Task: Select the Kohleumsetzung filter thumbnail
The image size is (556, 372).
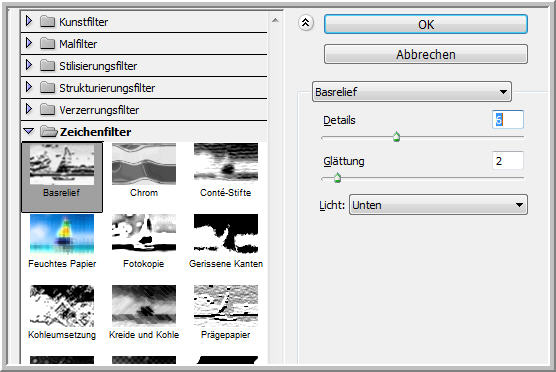Action: pos(62,305)
